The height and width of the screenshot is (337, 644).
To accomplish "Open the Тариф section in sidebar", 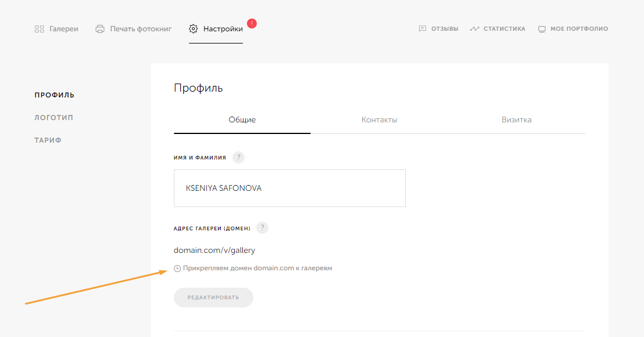I will (x=48, y=140).
